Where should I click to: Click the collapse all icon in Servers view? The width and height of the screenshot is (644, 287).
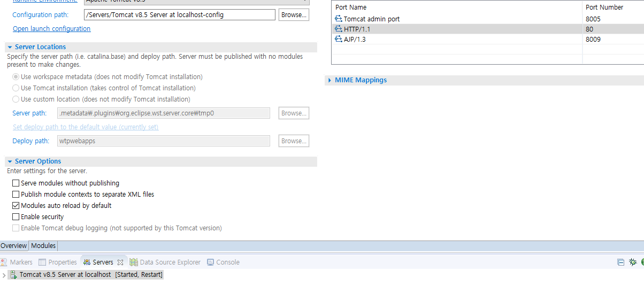[x=620, y=262]
